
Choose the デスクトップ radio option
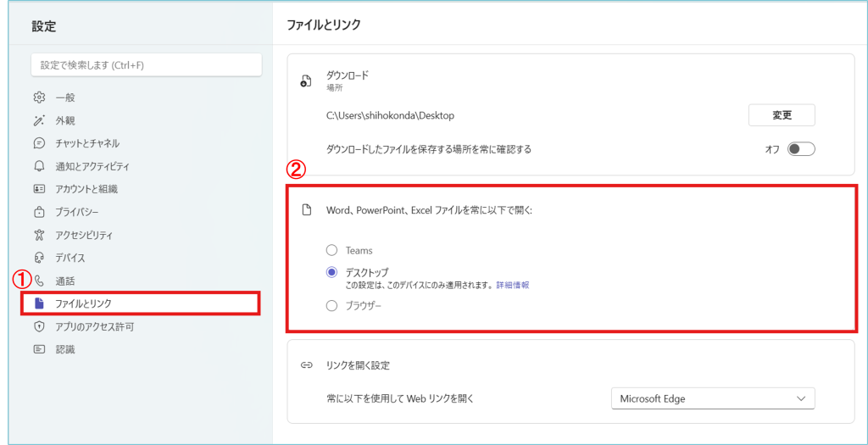click(x=331, y=273)
